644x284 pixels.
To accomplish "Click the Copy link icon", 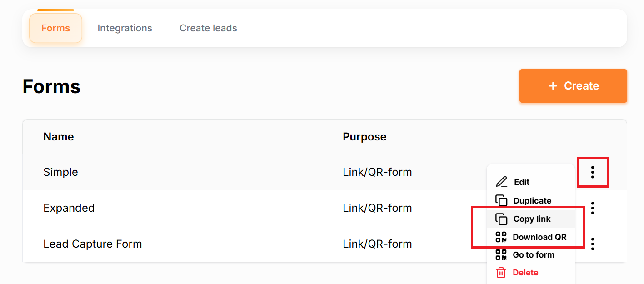I will click(501, 219).
